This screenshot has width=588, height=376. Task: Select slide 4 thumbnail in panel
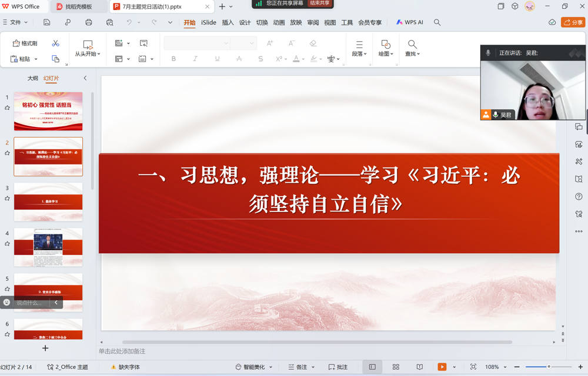pyautogui.click(x=48, y=247)
